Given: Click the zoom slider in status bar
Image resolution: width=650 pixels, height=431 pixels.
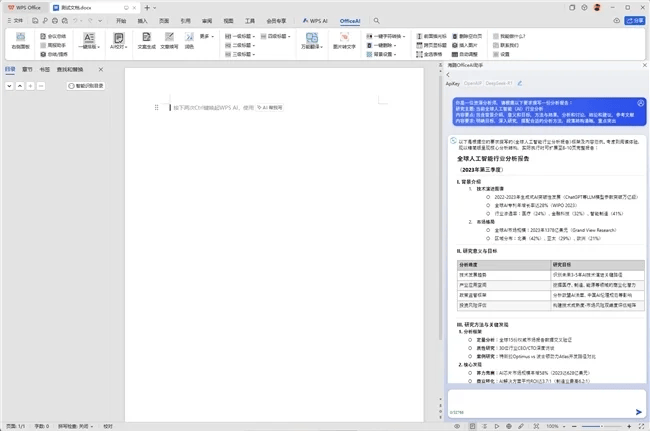Looking at the screenshot, I should click(601, 426).
